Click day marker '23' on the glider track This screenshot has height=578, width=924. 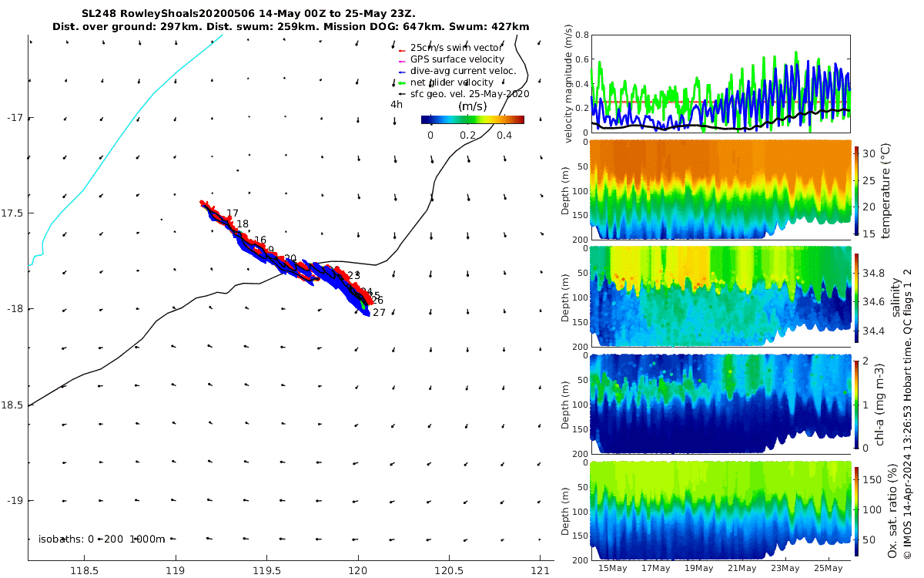354,275
